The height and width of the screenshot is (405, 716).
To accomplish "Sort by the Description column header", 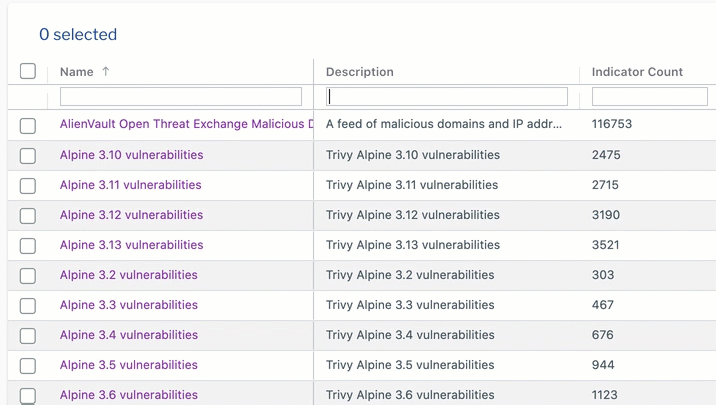I will (360, 72).
